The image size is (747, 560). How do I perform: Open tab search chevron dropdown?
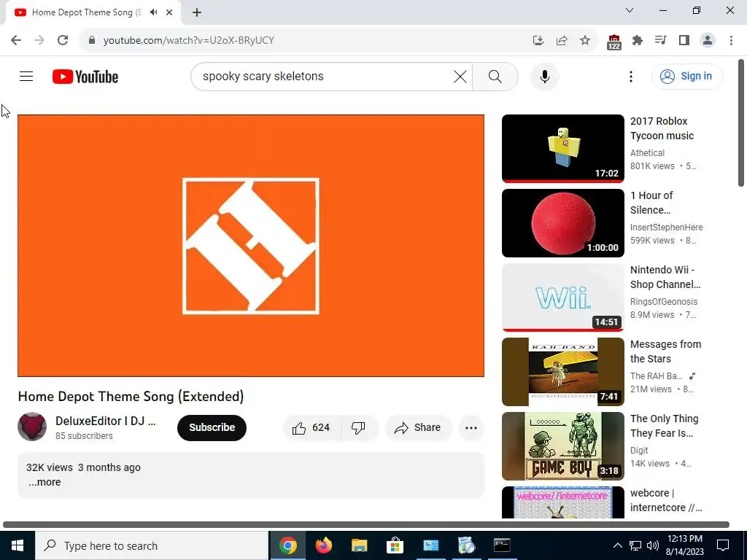click(630, 10)
